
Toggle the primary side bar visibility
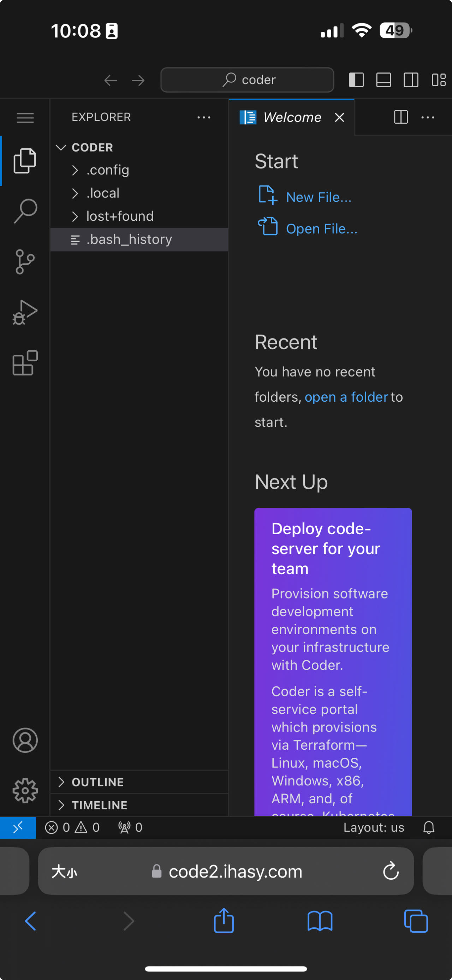pyautogui.click(x=356, y=80)
